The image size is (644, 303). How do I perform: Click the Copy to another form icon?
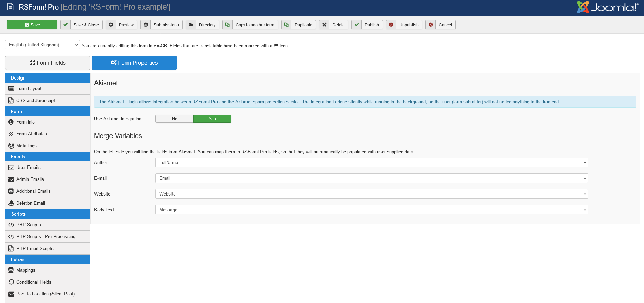tap(227, 25)
